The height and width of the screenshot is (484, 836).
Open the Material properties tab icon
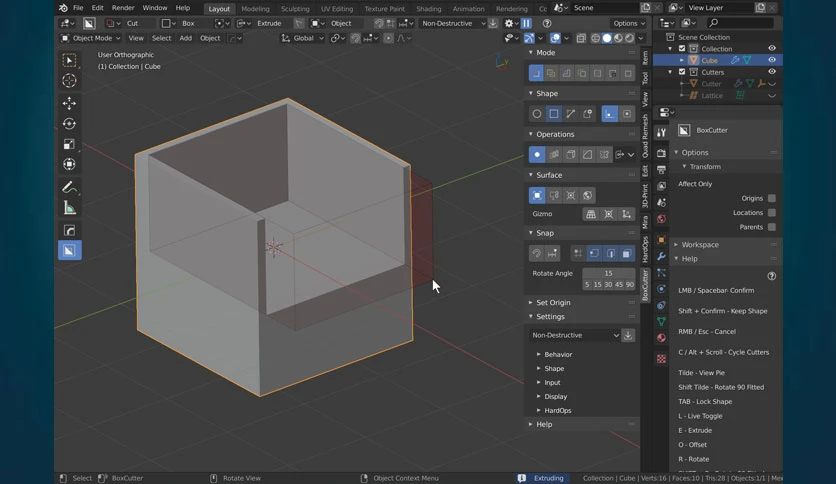[661, 338]
